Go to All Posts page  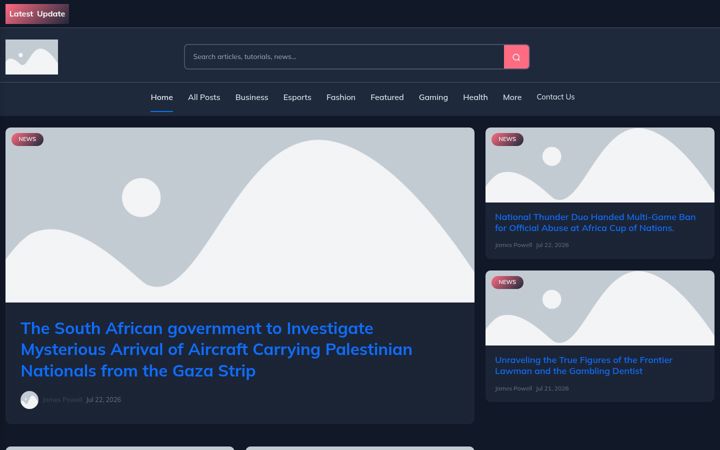click(204, 97)
